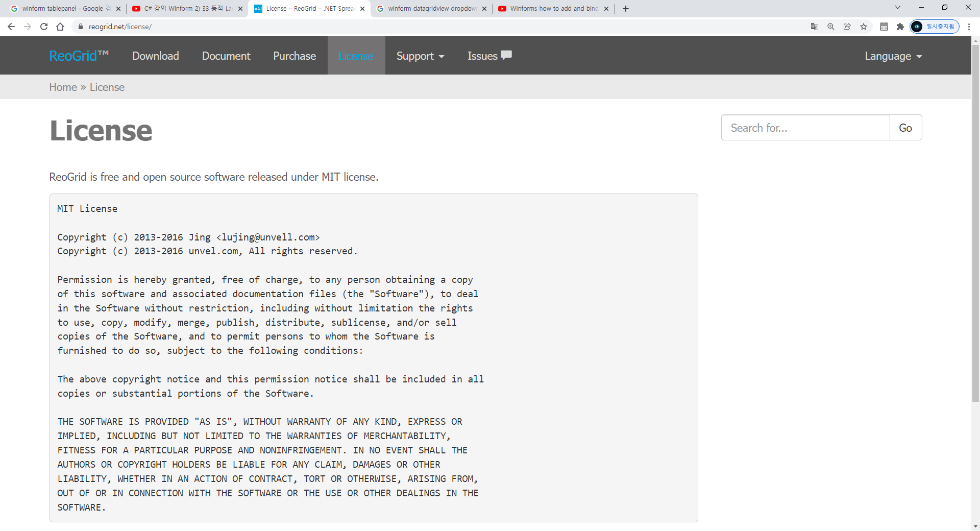Click 'Permission is hereby granted' line

[x=265, y=279]
